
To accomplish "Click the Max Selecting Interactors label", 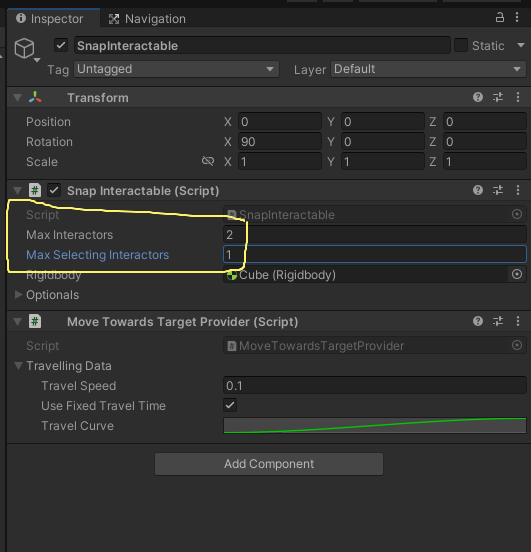I will tap(98, 255).
